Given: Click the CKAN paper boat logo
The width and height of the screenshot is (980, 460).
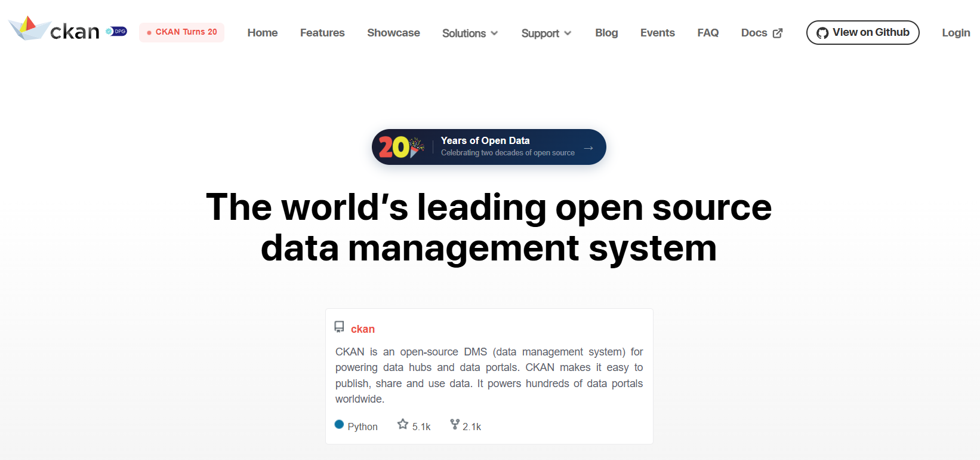Looking at the screenshot, I should pyautogui.click(x=29, y=28).
